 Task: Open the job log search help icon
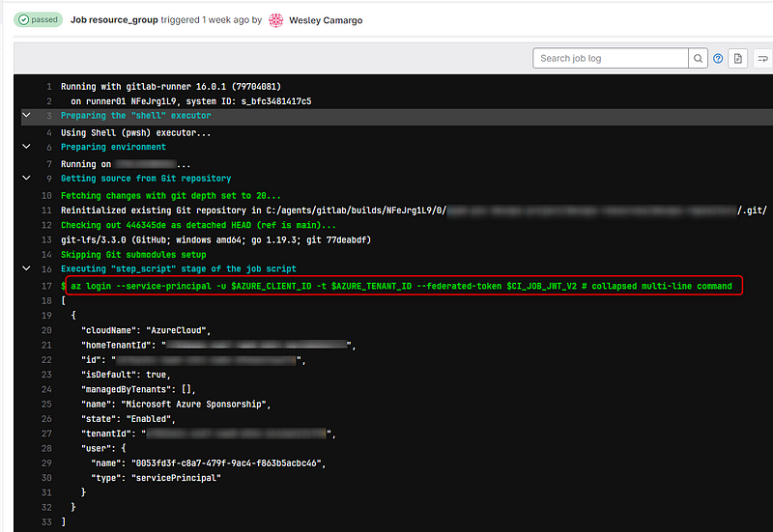click(718, 58)
